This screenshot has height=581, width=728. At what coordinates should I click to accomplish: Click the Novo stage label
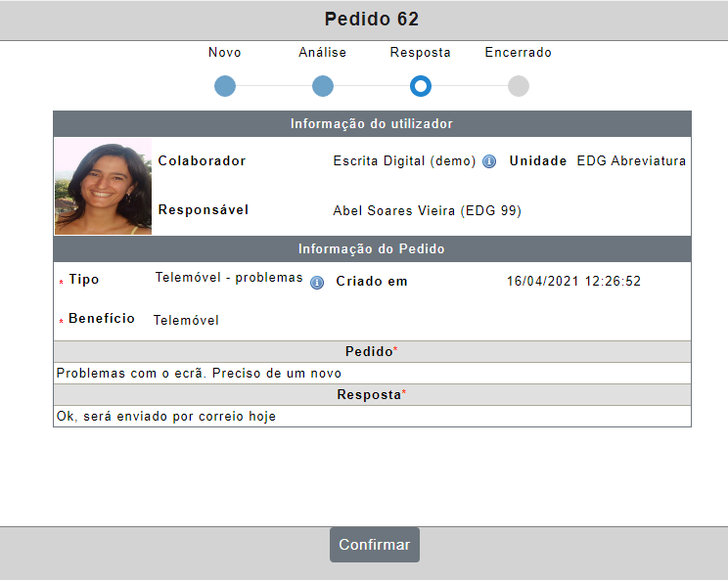click(225, 52)
